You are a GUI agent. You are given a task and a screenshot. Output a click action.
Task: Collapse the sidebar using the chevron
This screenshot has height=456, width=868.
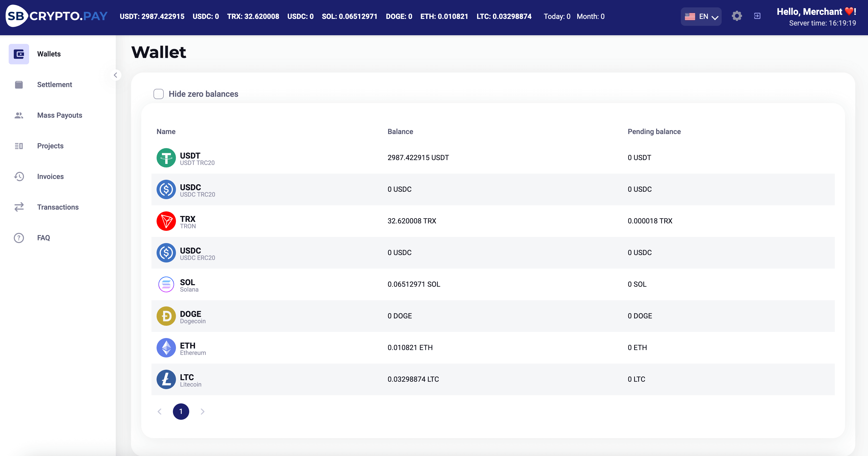[116, 75]
